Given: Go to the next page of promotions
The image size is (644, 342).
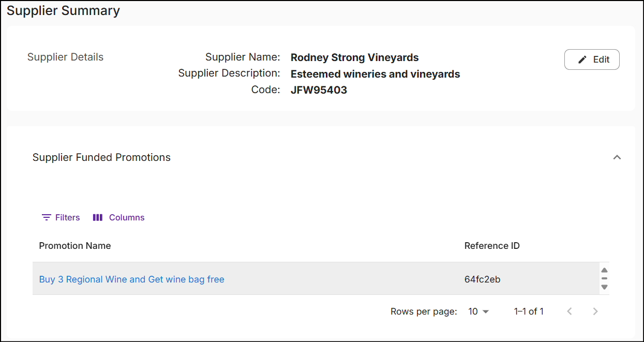Looking at the screenshot, I should click(595, 311).
